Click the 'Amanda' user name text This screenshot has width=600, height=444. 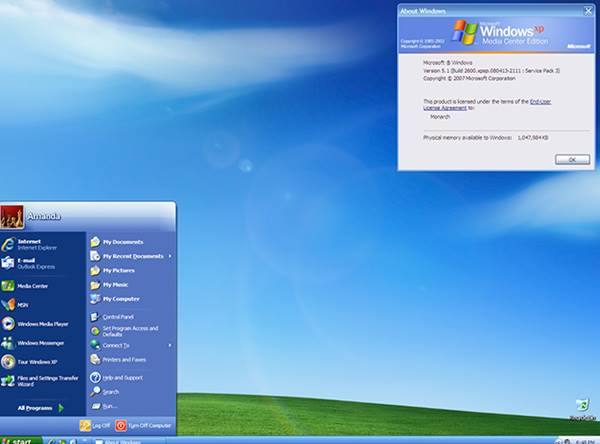point(44,216)
